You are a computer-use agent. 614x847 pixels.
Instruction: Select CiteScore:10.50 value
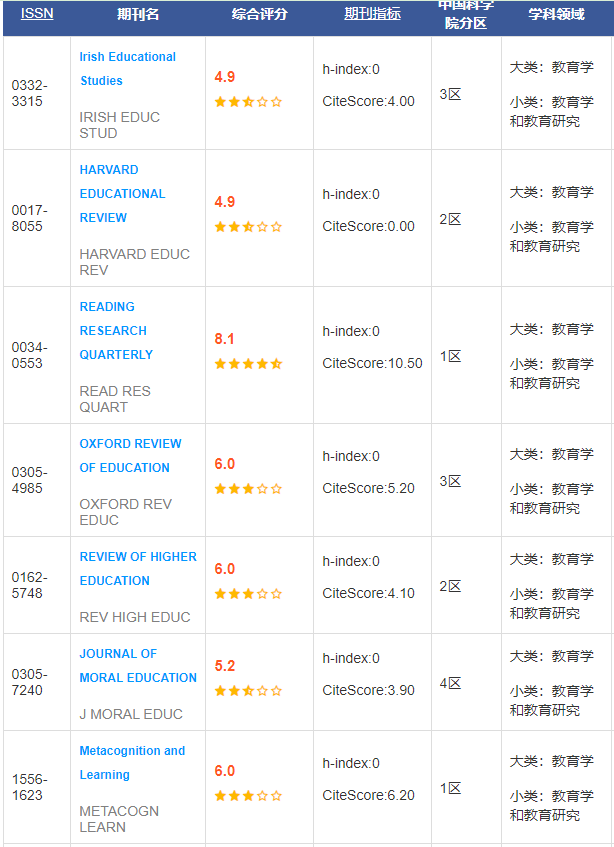[x=372, y=363]
